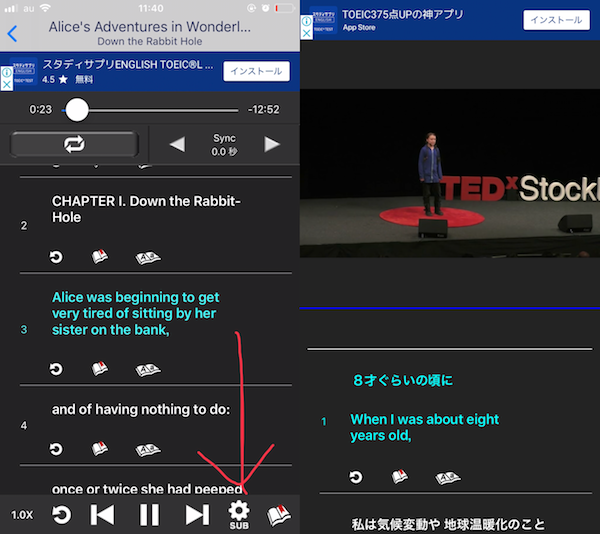Open the bookmarks book icon in bottom bar
This screenshot has width=600, height=534.
279,515
